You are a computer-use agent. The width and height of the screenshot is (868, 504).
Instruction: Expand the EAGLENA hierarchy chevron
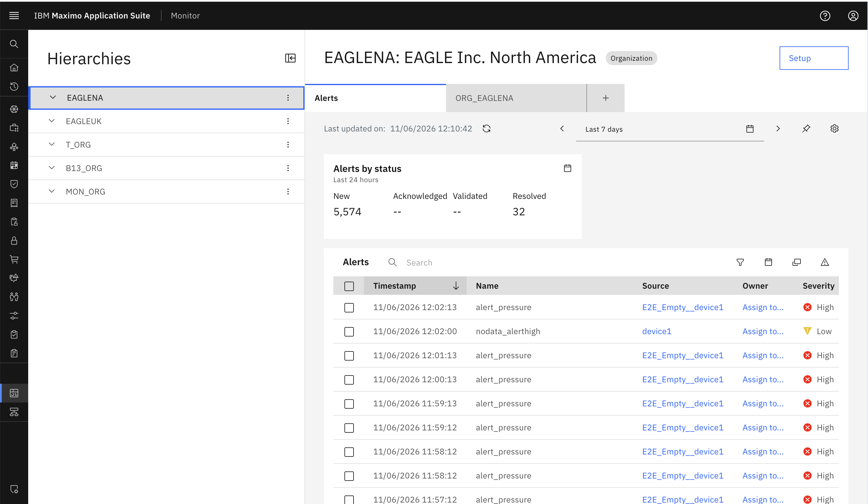click(53, 97)
